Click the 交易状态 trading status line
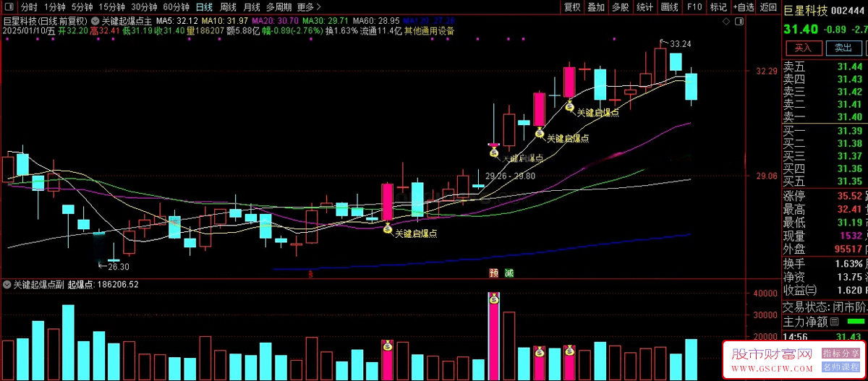 [825, 307]
